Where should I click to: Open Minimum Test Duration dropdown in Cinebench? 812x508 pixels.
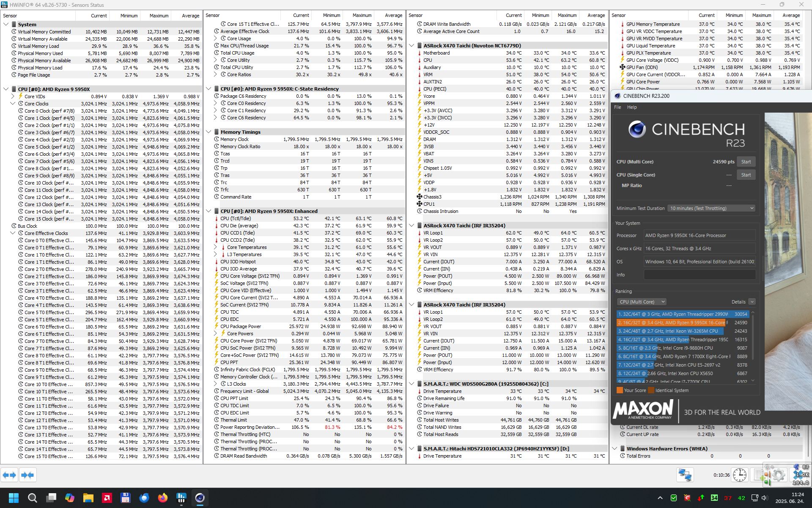click(x=711, y=208)
